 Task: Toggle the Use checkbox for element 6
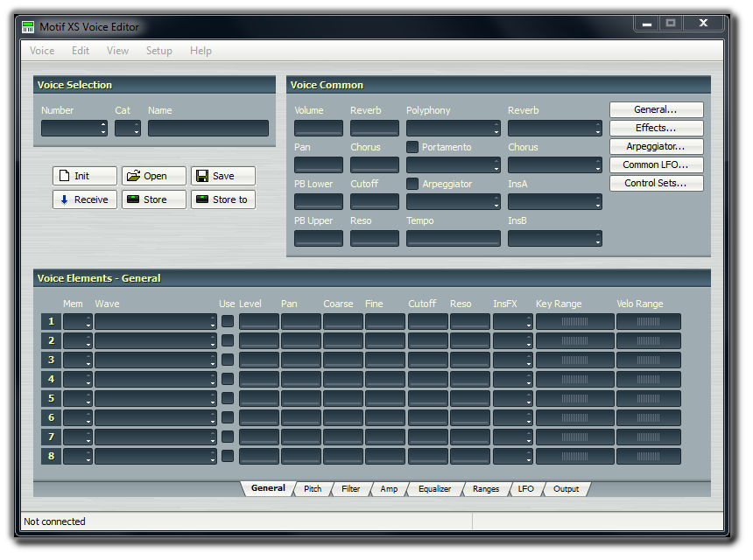228,417
